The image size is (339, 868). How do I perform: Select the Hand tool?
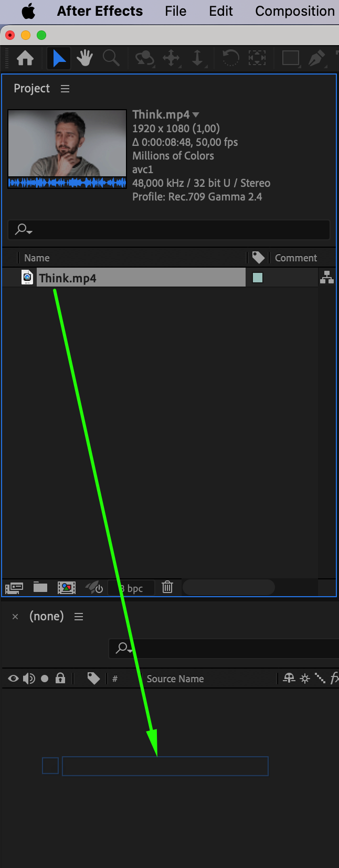[x=84, y=58]
